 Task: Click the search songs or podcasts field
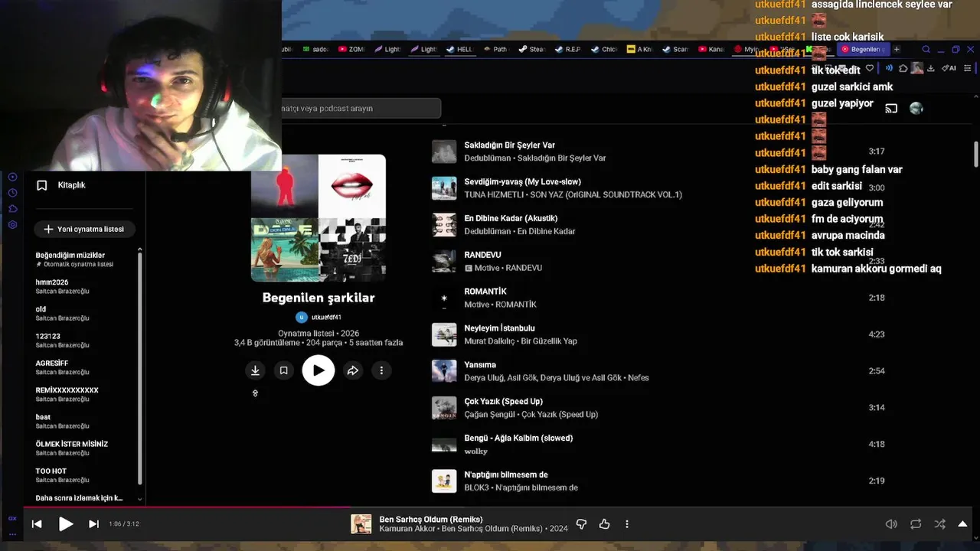[361, 109]
